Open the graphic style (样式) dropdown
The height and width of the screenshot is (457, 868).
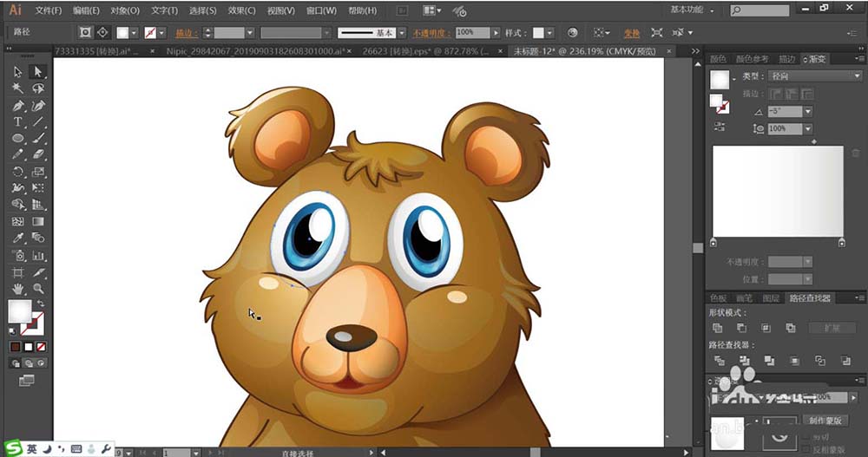coord(549,33)
